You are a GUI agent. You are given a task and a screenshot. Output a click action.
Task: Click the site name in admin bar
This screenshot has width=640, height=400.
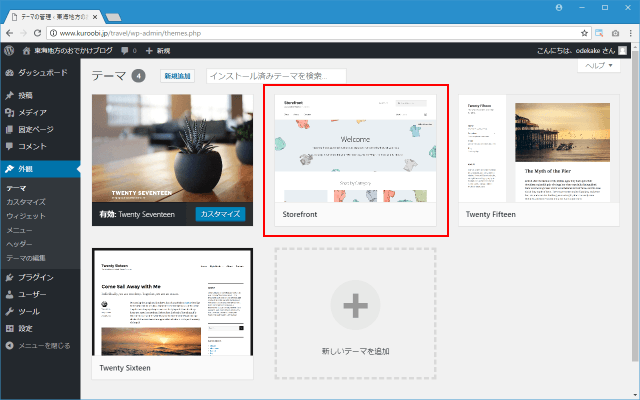tap(73, 51)
